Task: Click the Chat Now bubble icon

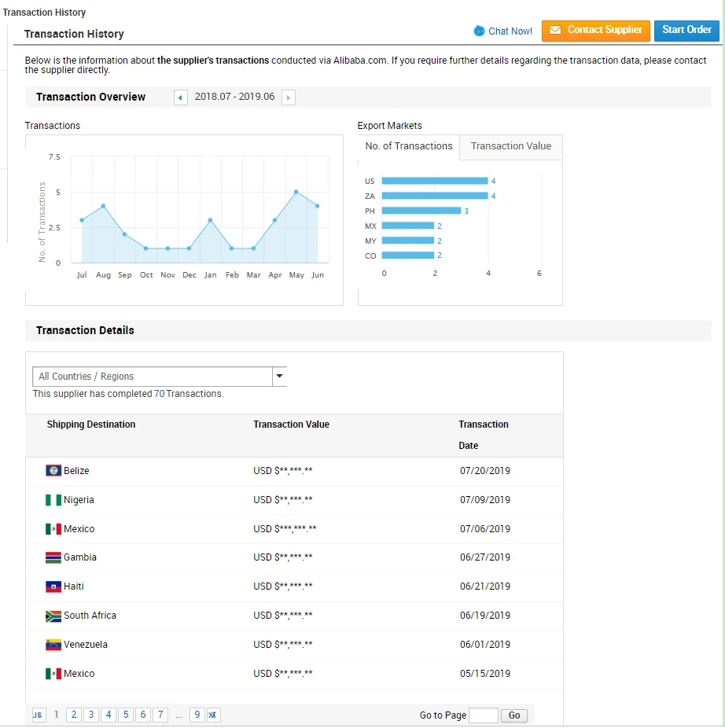Action: click(x=479, y=31)
